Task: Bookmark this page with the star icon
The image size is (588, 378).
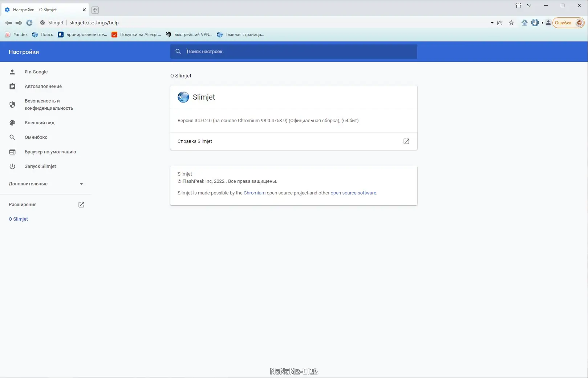Action: pyautogui.click(x=511, y=23)
